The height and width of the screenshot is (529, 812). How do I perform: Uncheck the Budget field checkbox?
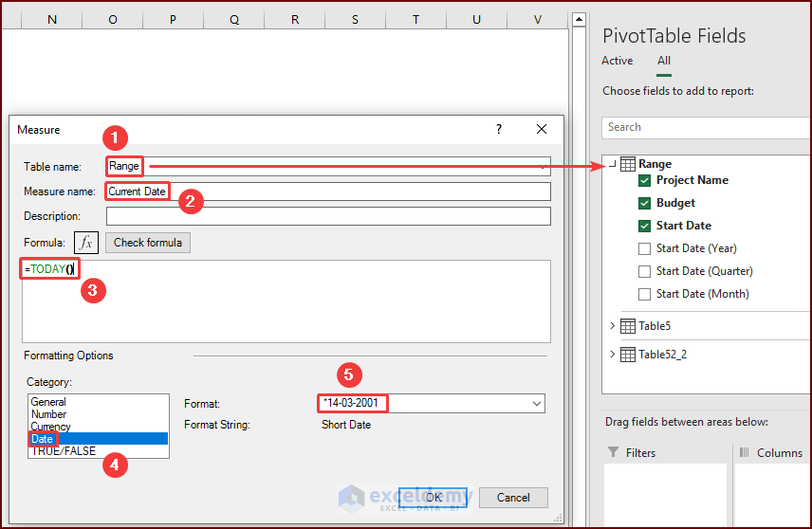point(644,204)
